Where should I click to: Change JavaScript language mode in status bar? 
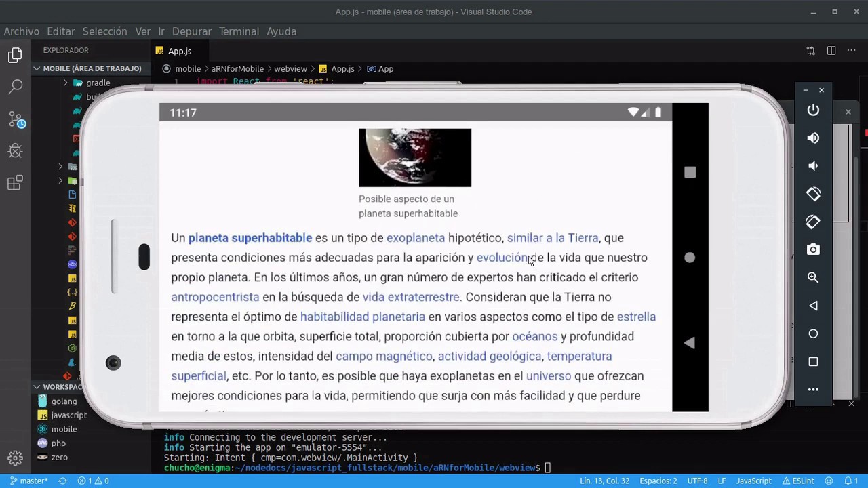click(753, 481)
